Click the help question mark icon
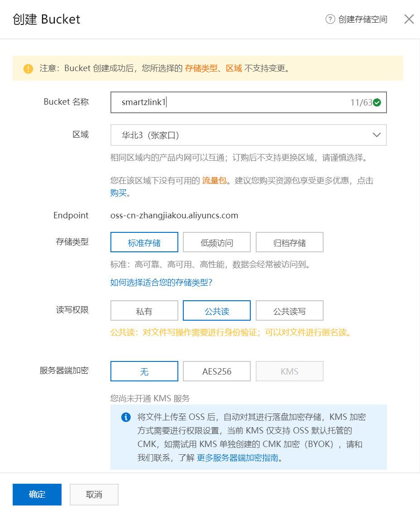 330,19
